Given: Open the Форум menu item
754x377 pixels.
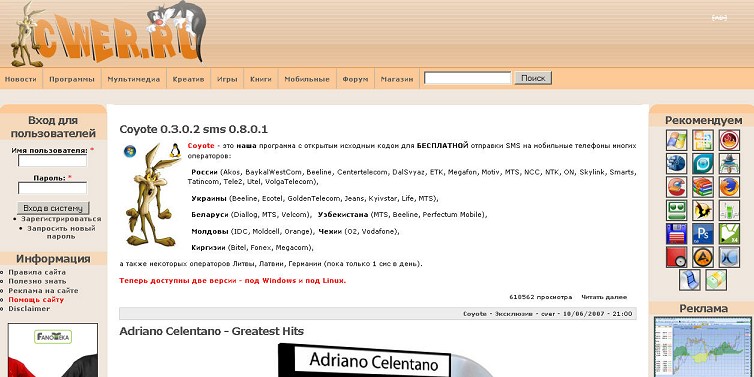Looking at the screenshot, I should pos(355,79).
